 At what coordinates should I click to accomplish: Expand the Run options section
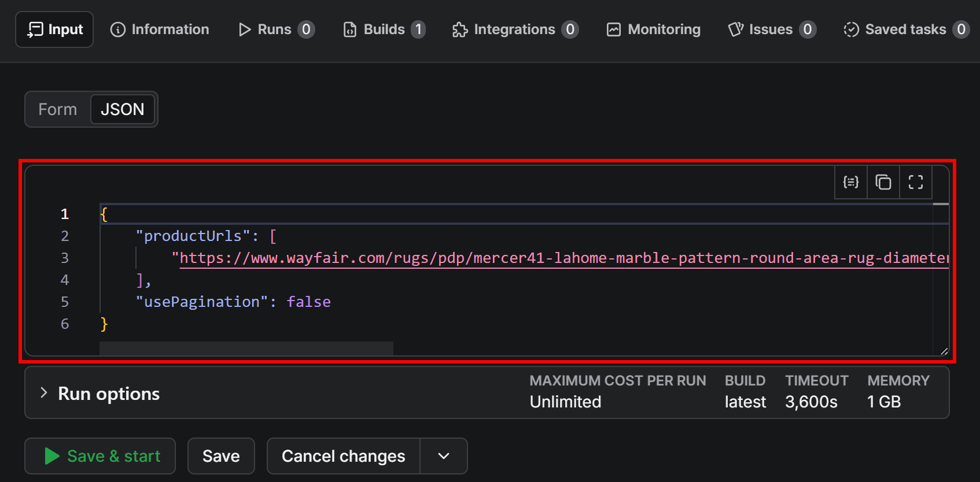pyautogui.click(x=487, y=392)
